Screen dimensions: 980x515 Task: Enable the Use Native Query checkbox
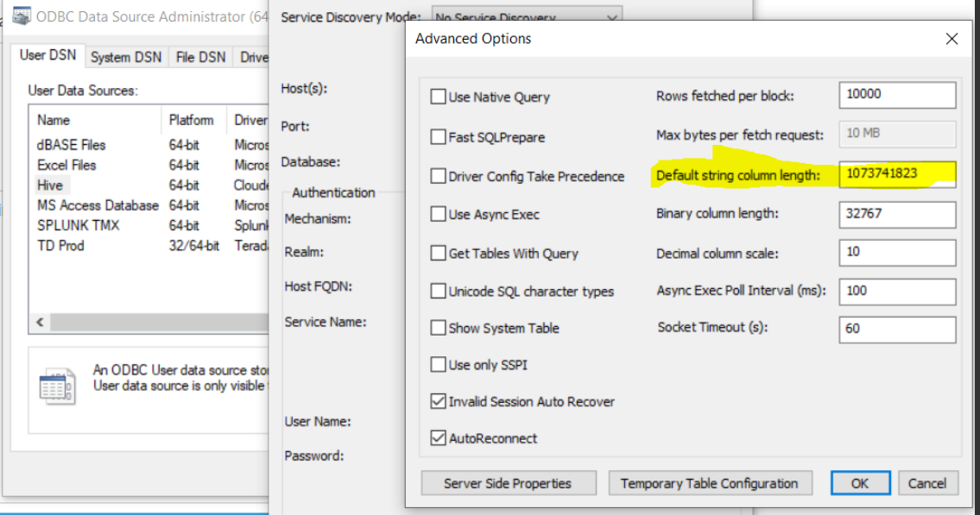[x=439, y=97]
